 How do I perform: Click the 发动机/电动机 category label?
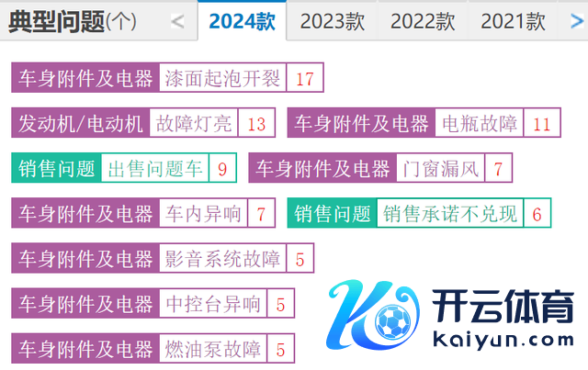coord(82,124)
